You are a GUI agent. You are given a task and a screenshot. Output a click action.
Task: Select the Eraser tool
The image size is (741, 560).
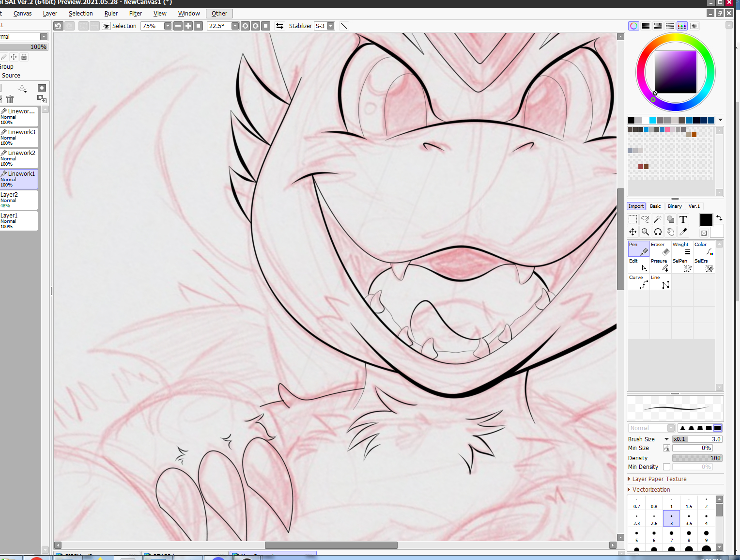660,249
